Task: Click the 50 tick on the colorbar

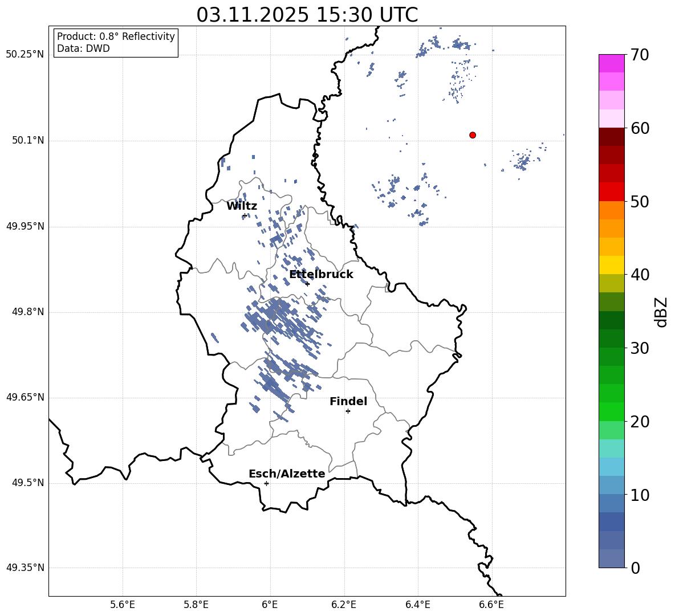Action: 640,201
